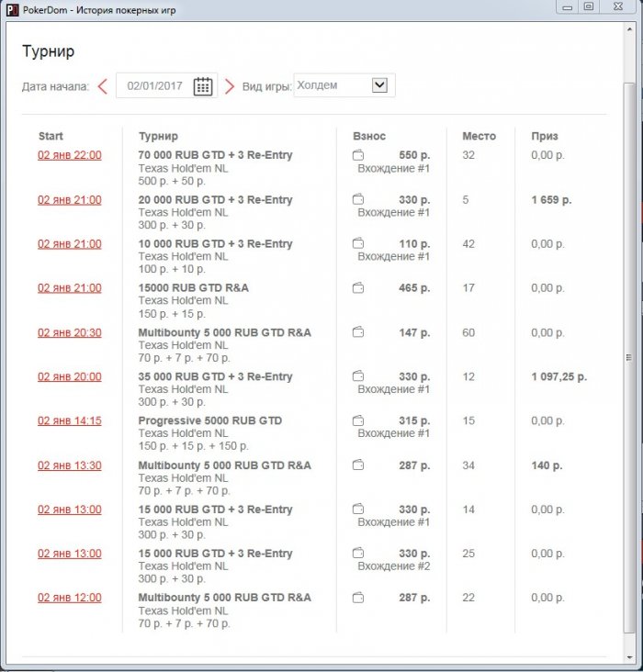Maximize the PokerDom history window
This screenshot has height=672, width=643.
pyautogui.click(x=589, y=6)
